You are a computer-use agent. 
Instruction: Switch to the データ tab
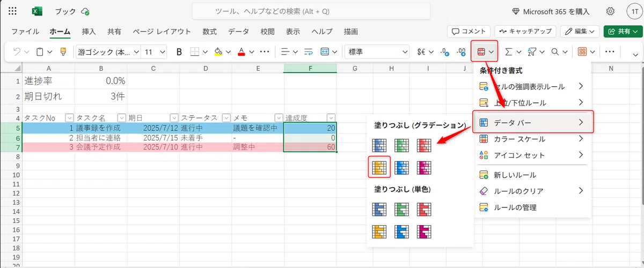[x=238, y=32]
